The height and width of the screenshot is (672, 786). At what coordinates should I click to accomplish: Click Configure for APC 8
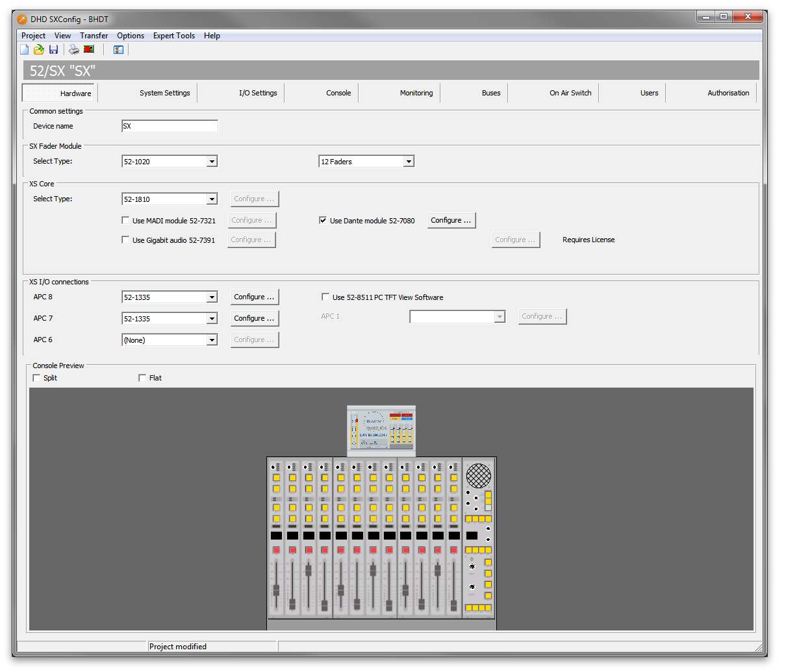click(255, 297)
